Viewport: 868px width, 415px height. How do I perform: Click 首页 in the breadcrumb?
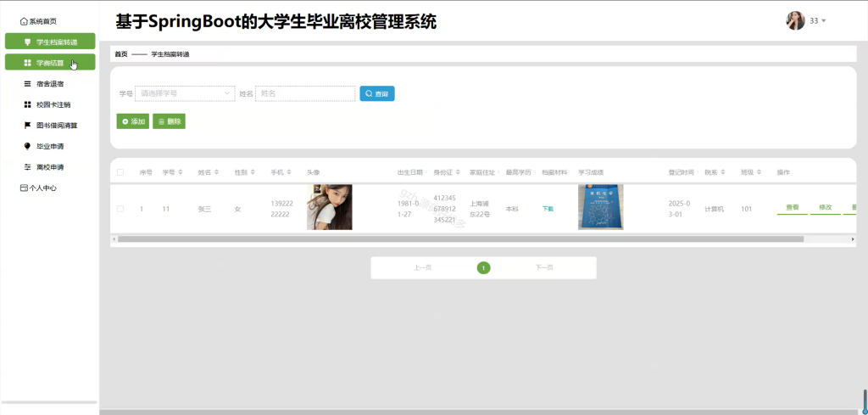(120, 54)
